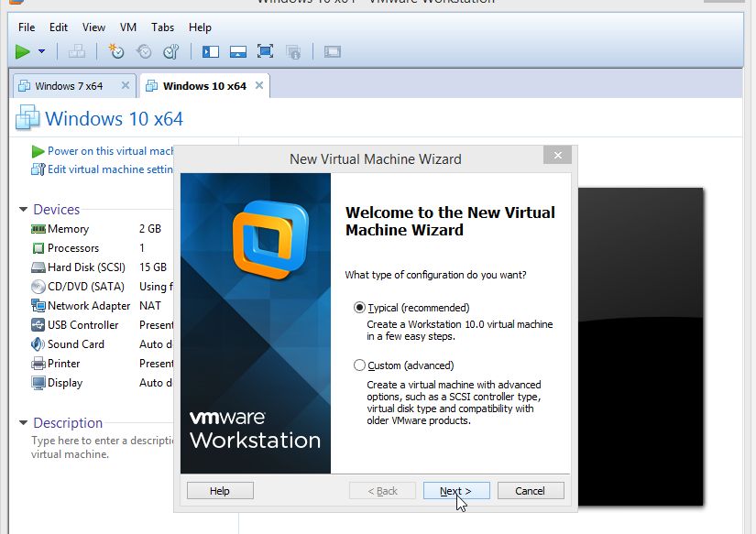Open the File menu
Image resolution: width=756 pixels, height=534 pixels.
(x=27, y=27)
